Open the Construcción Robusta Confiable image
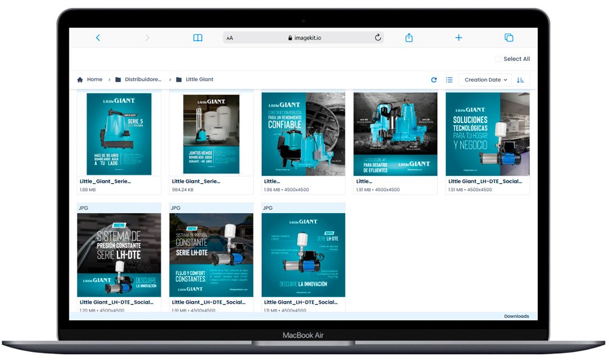609x364 pixels. 303,134
